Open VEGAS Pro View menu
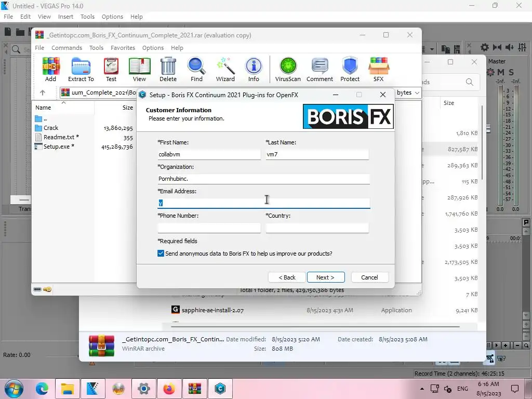This screenshot has width=532, height=399. [x=44, y=17]
